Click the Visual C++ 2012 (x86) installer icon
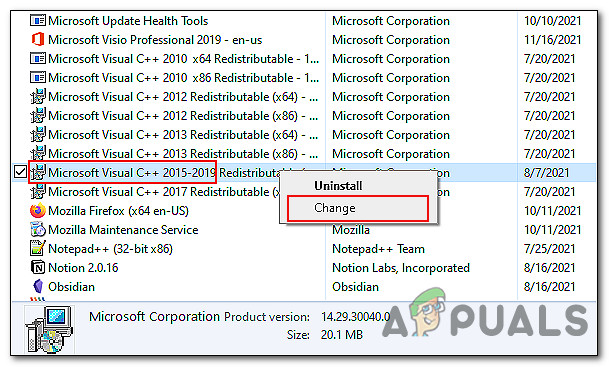This screenshot has width=609, height=367. [x=38, y=116]
